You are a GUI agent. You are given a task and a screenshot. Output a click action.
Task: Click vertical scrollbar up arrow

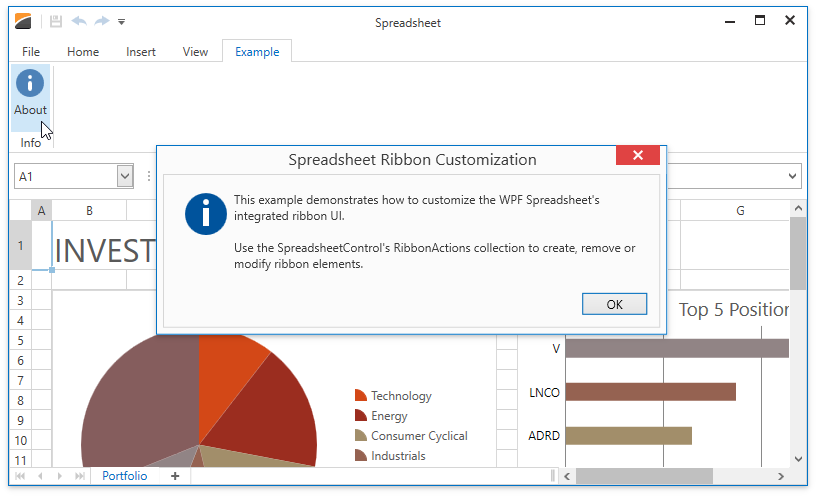point(798,208)
